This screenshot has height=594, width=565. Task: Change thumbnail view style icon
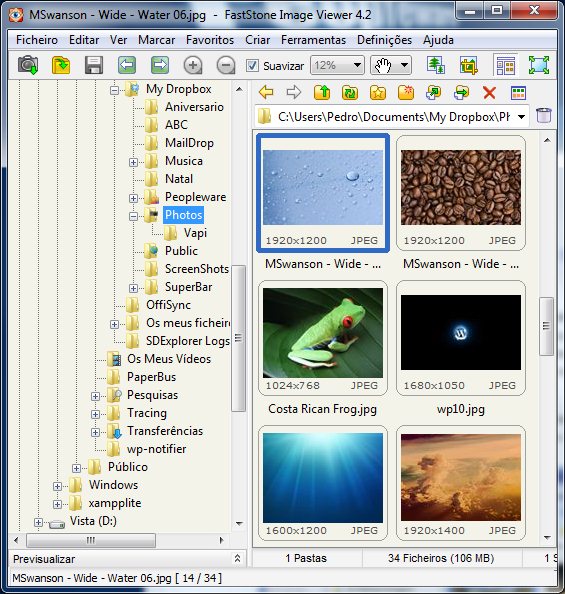518,92
